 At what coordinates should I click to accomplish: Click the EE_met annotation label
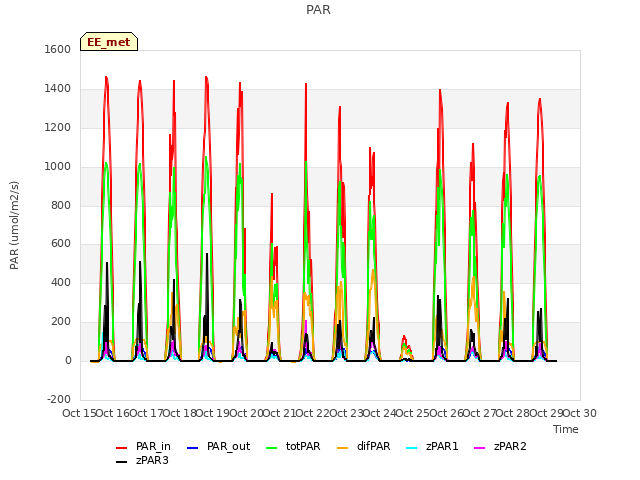pyautogui.click(x=109, y=42)
